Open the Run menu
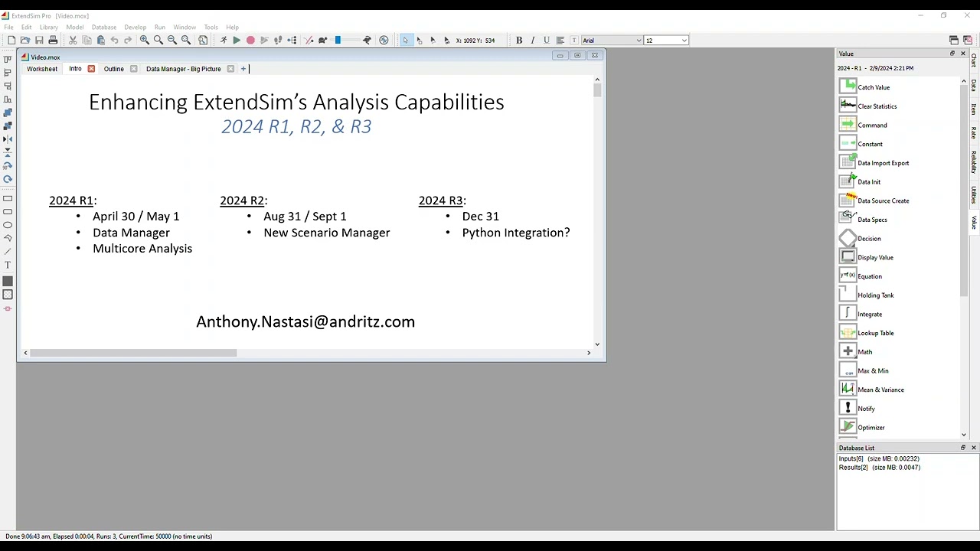This screenshot has height=551, width=980. pyautogui.click(x=160, y=27)
